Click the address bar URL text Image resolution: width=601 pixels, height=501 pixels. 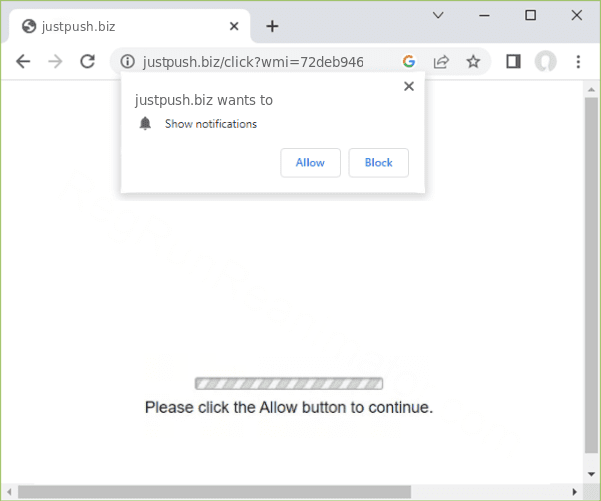(x=253, y=61)
